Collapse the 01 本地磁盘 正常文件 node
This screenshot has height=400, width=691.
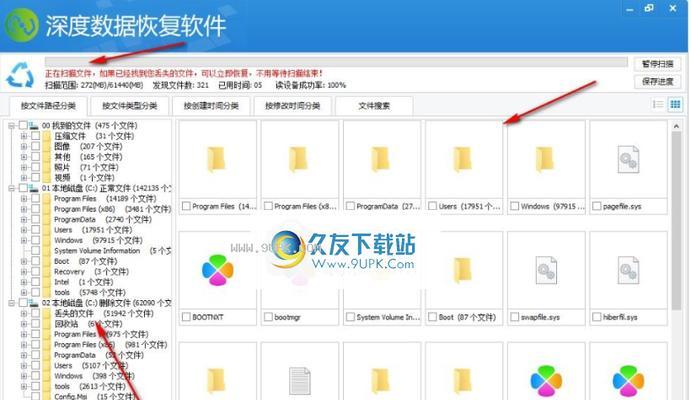[11, 189]
